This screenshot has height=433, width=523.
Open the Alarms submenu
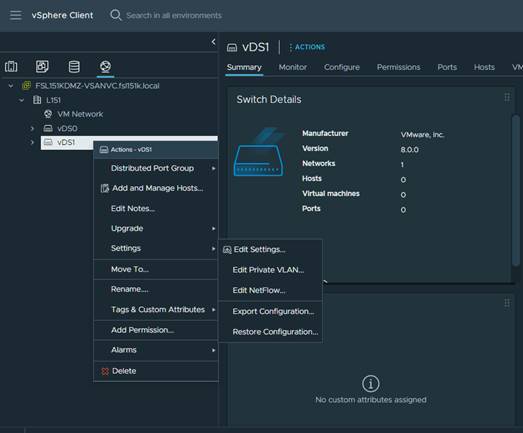coord(156,350)
